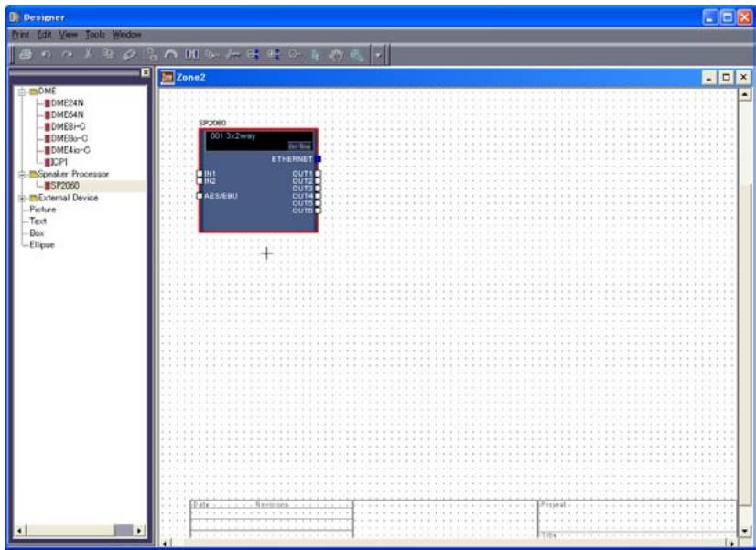Image resolution: width=756 pixels, height=550 pixels.
Task: Click the Designer application title icon
Action: click(14, 16)
